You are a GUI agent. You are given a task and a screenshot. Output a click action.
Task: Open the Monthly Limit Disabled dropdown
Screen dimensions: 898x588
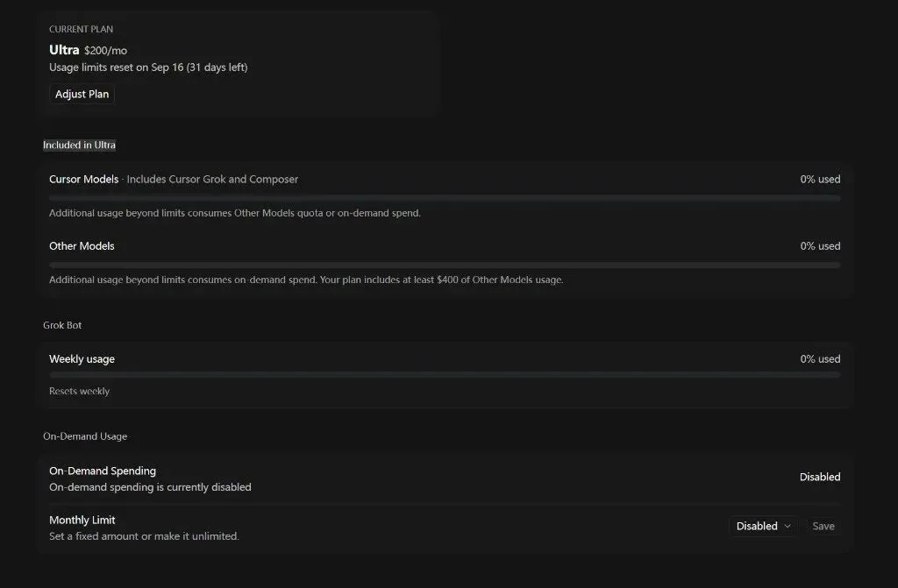pos(763,526)
